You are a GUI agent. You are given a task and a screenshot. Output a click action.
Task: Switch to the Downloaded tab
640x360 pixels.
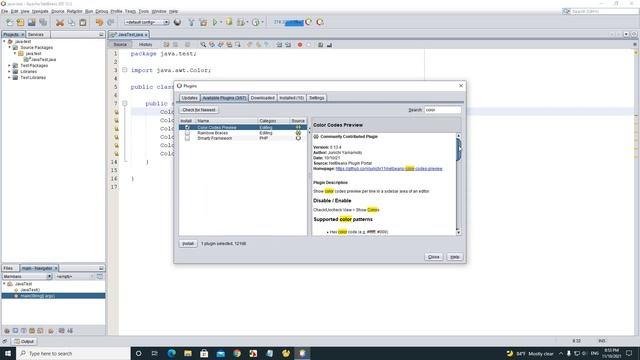262,98
